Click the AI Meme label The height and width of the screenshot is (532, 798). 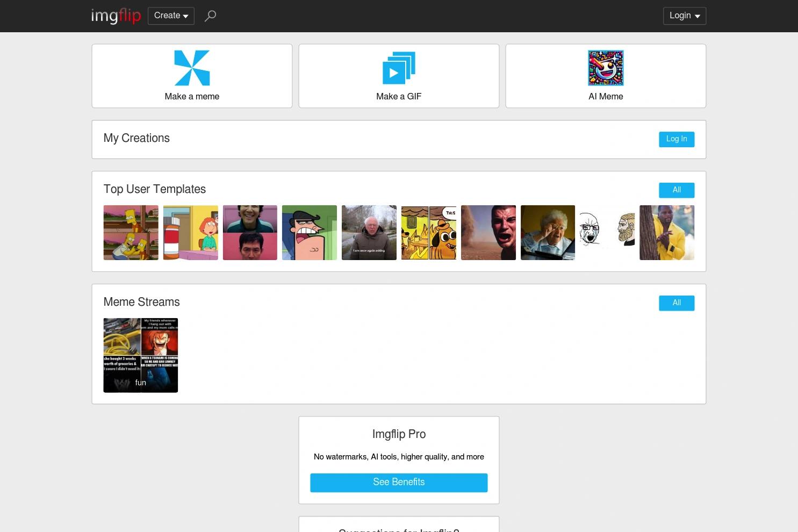coord(606,97)
